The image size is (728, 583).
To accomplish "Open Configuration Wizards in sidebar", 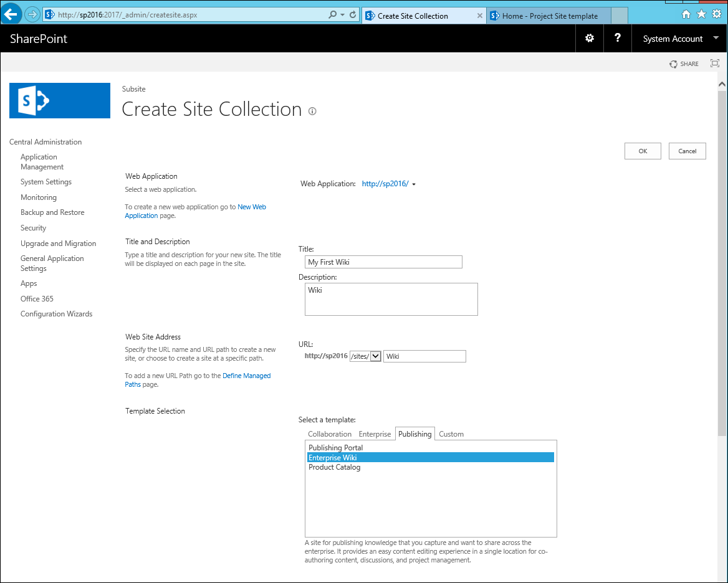I will click(56, 314).
